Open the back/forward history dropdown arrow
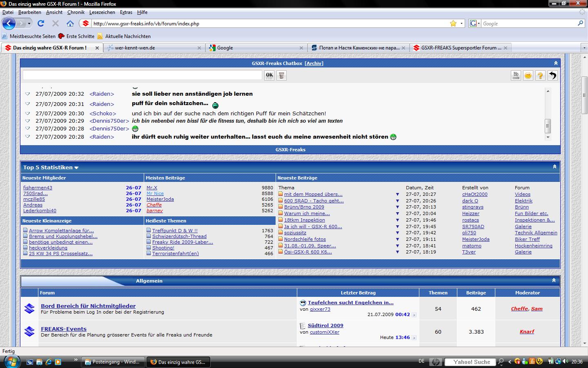 [29, 23]
